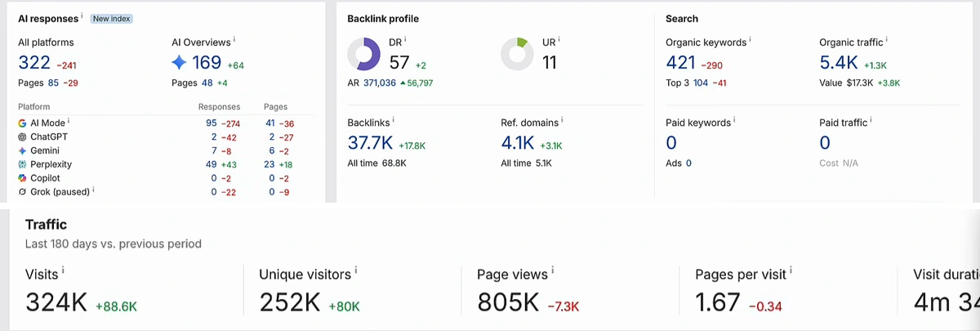Click Backlinks All time 68.8K text
Image resolution: width=980 pixels, height=331 pixels.
[x=376, y=163]
